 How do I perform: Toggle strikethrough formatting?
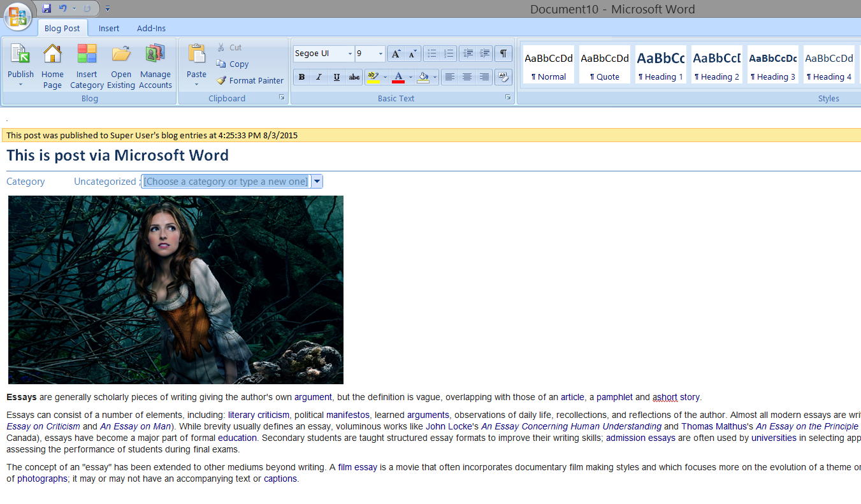point(354,77)
